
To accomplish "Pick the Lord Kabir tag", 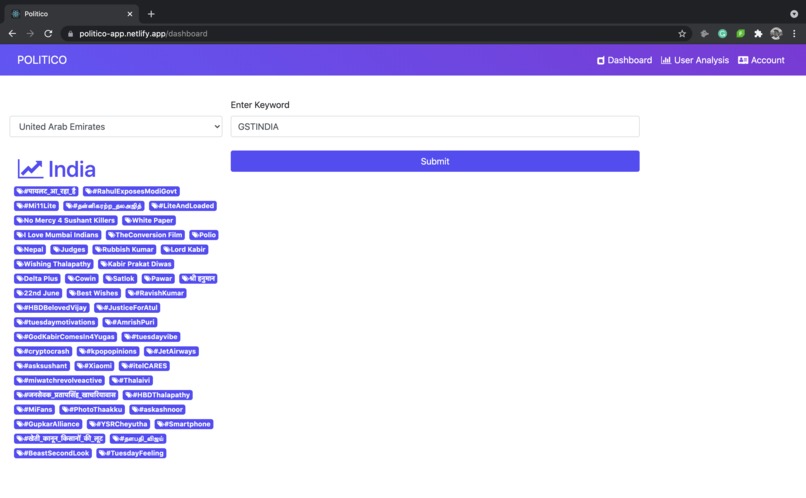I will (x=184, y=249).
